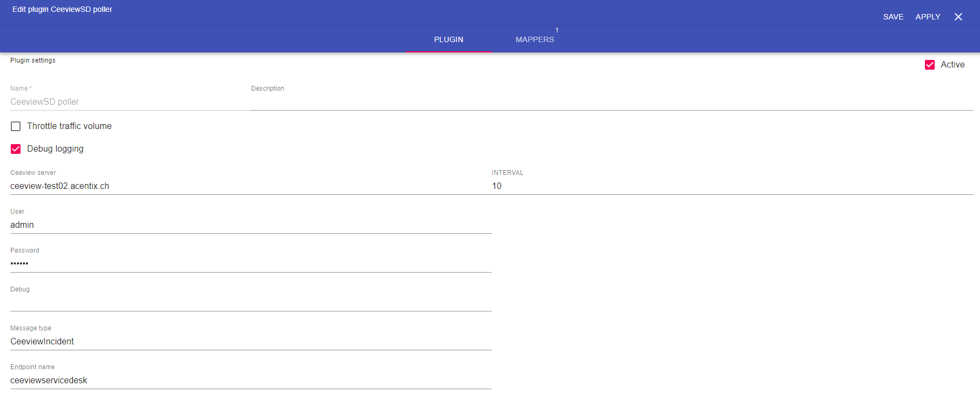Disable the Debug logging checkbox
Viewport: 980px width, 407px height.
[16, 149]
